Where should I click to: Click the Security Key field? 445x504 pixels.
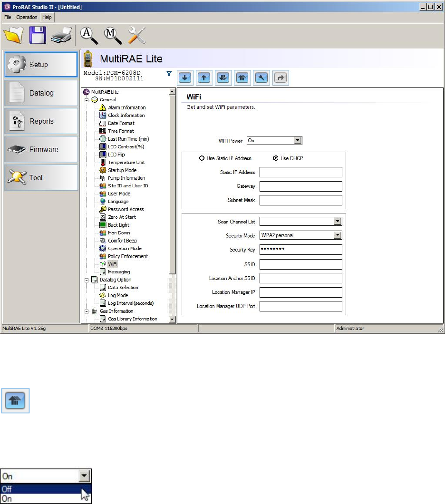301,250
